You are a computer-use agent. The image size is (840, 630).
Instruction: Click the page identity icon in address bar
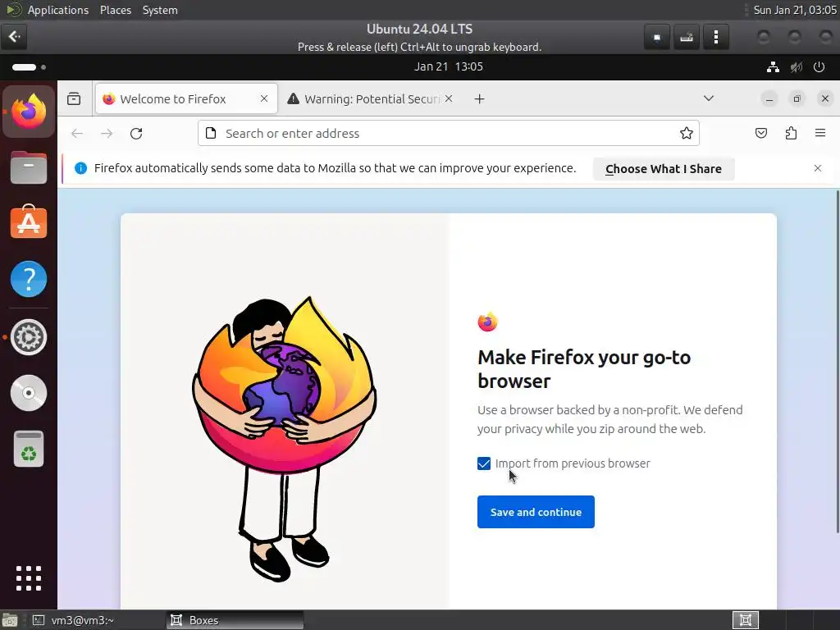[x=211, y=134]
